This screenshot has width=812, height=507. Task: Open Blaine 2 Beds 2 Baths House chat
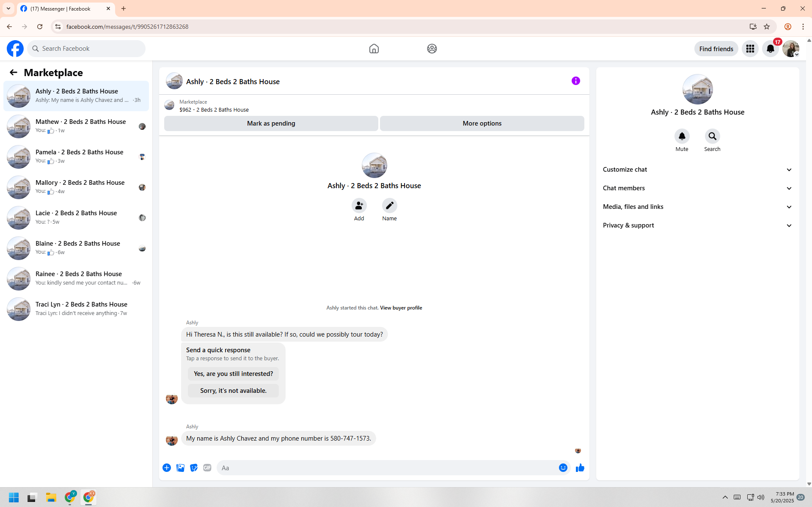click(x=76, y=248)
